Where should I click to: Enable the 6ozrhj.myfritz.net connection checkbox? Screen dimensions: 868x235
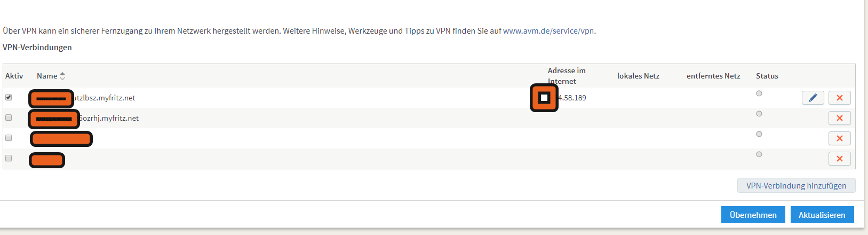pos(9,117)
